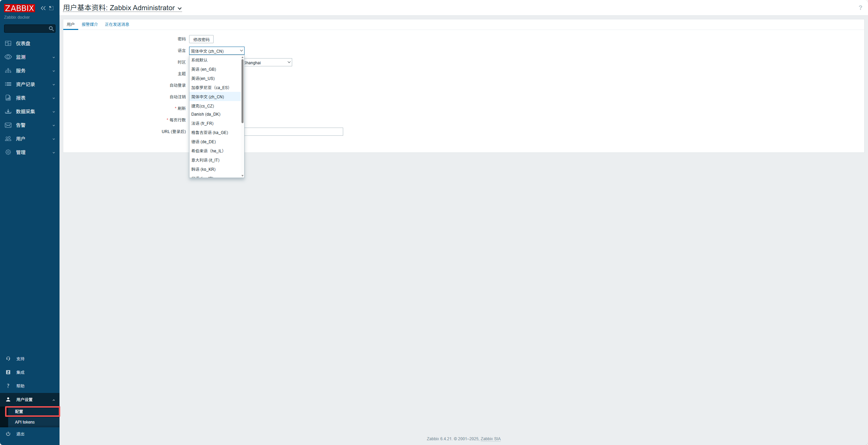Click the 退出 power icon
Image resolution: width=868 pixels, height=445 pixels.
(8, 434)
